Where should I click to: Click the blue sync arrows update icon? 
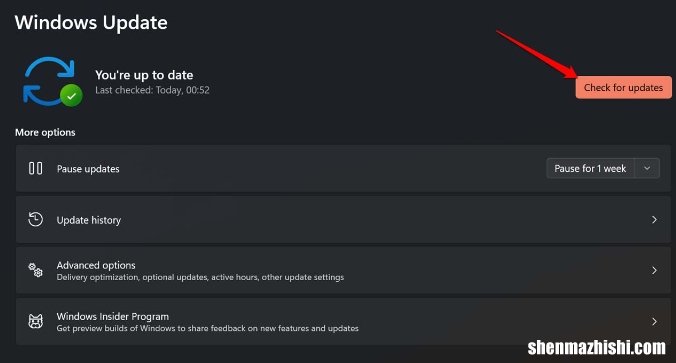click(49, 81)
